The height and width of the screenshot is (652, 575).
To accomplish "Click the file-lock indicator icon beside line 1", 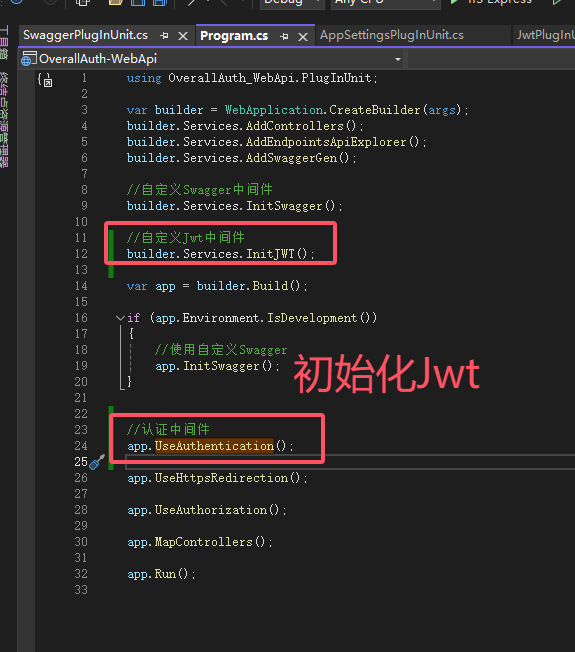I will [x=46, y=79].
